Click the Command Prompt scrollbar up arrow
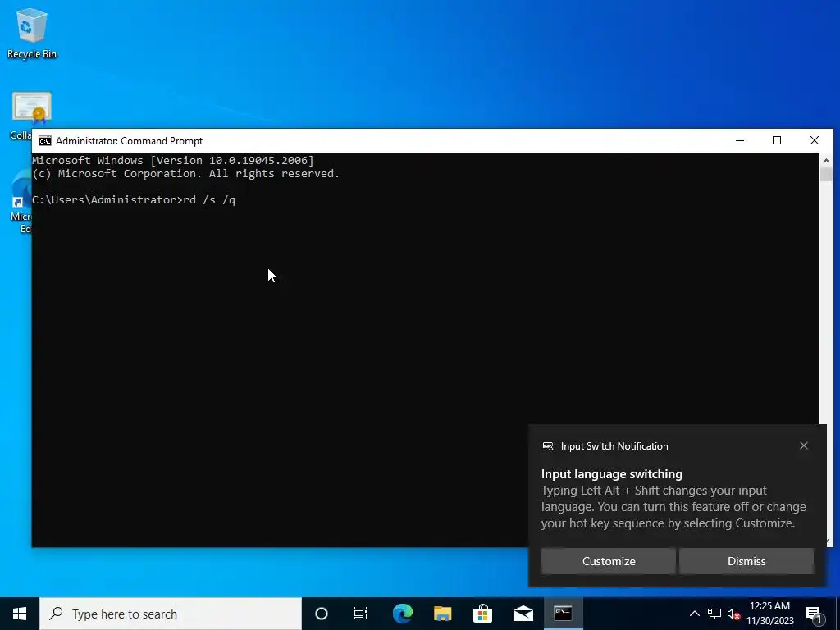This screenshot has width=840, height=630. click(x=825, y=161)
